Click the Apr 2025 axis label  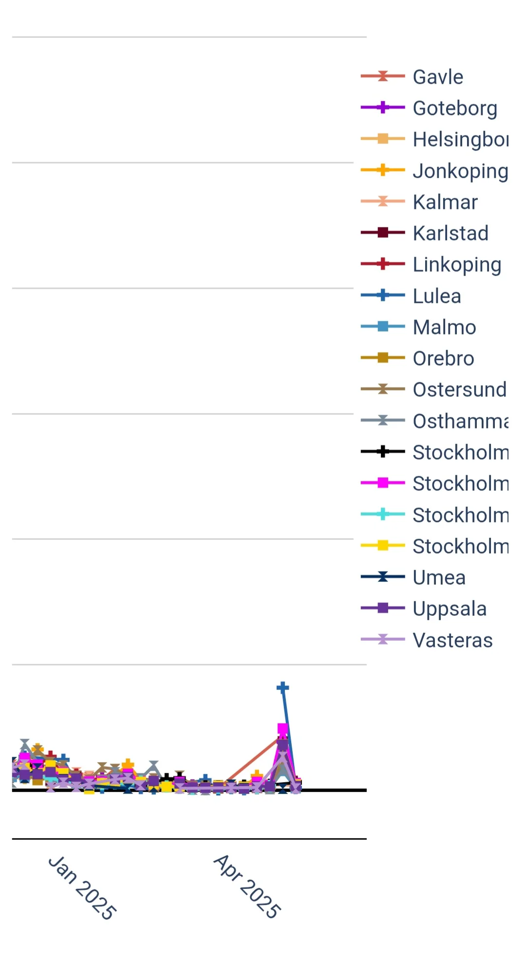247,887
